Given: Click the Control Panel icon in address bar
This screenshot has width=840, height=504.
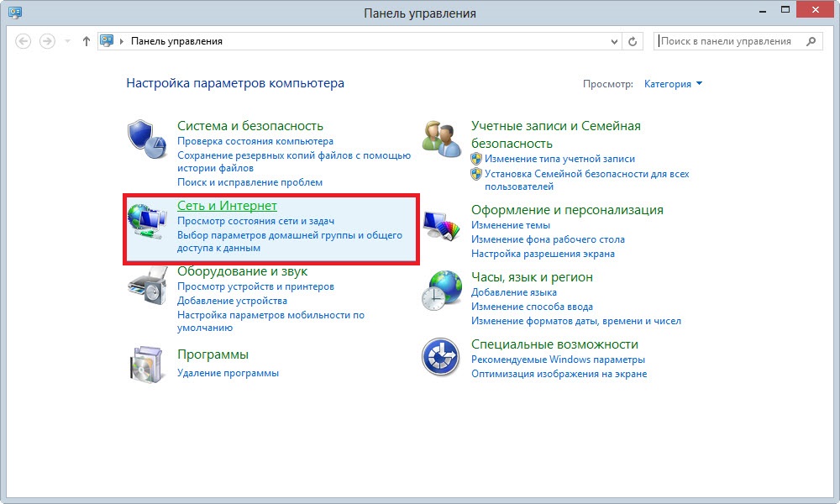Looking at the screenshot, I should point(108,40).
